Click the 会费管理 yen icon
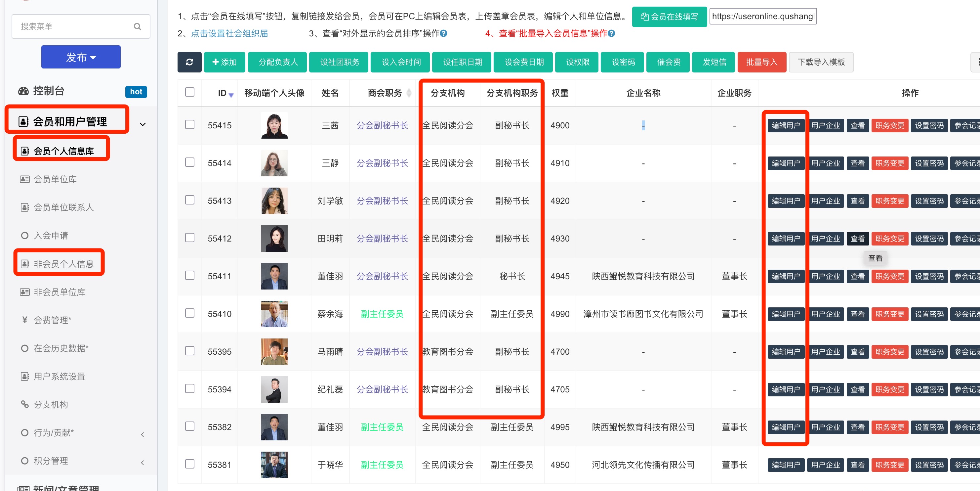 pos(25,320)
